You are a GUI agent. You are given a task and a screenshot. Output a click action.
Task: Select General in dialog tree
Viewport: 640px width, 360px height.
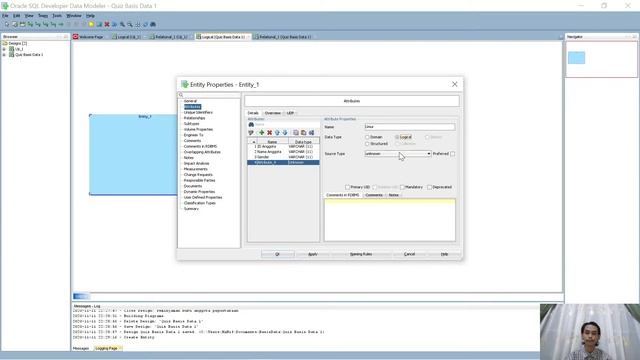pos(190,101)
